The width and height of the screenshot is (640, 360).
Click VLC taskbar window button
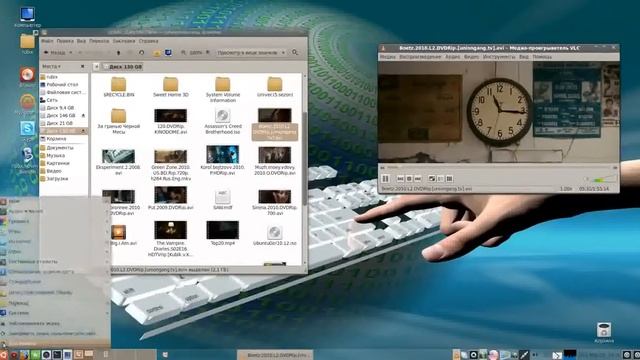(x=275, y=355)
